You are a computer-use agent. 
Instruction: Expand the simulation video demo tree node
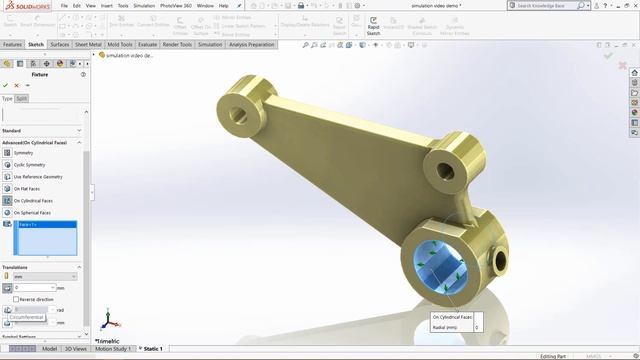[x=94, y=55]
